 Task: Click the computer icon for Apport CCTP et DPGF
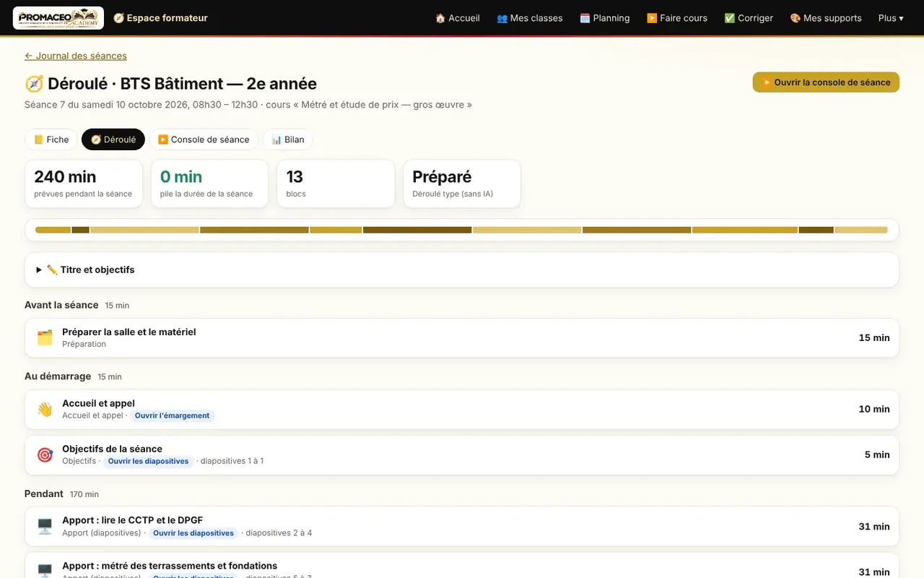[x=45, y=526]
